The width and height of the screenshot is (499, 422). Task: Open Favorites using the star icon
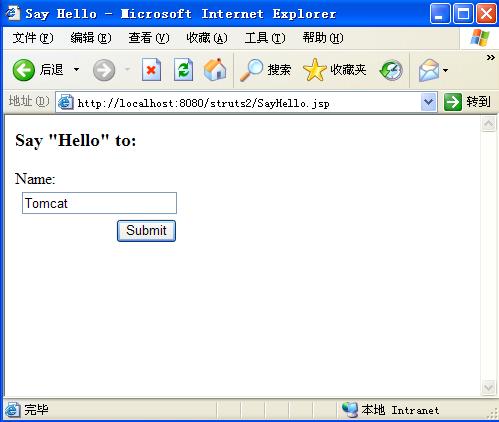point(315,70)
